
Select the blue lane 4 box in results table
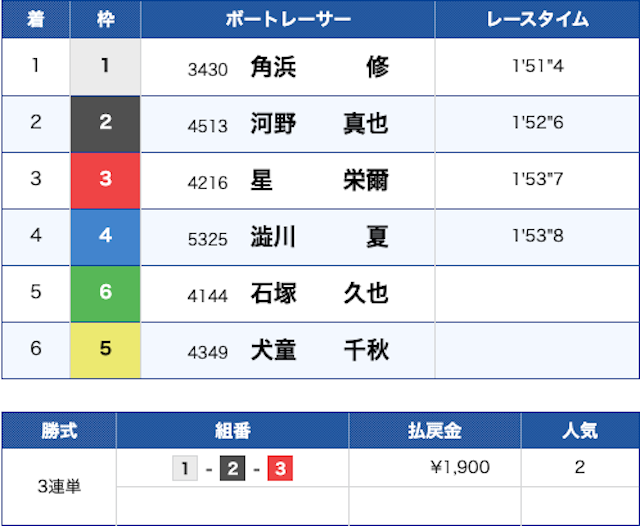[x=105, y=238]
